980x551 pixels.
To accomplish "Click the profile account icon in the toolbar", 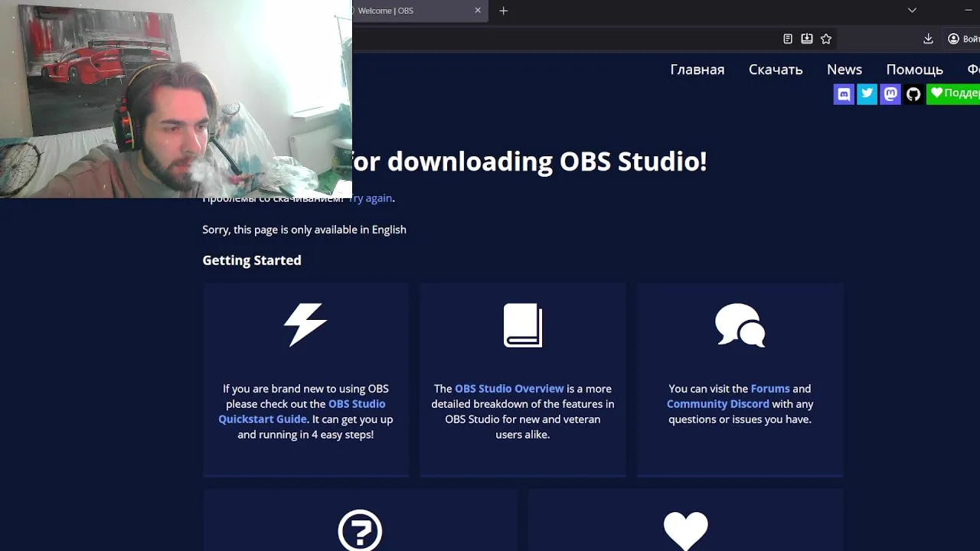I will pos(963,39).
